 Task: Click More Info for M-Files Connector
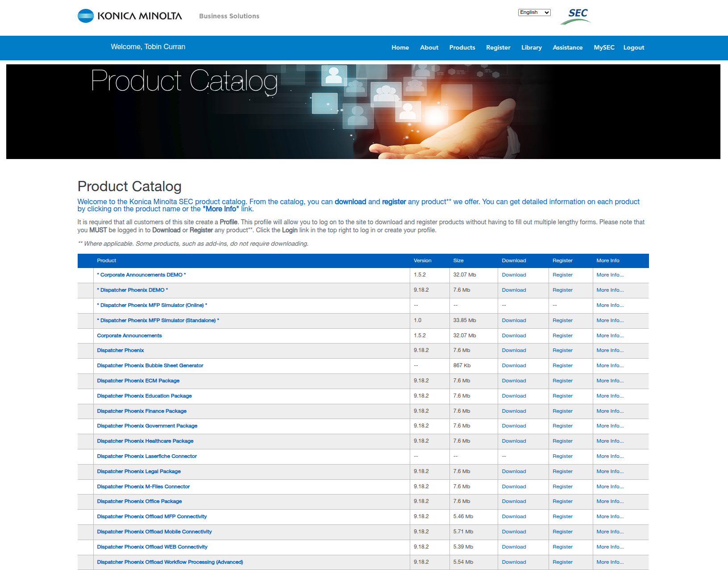610,487
